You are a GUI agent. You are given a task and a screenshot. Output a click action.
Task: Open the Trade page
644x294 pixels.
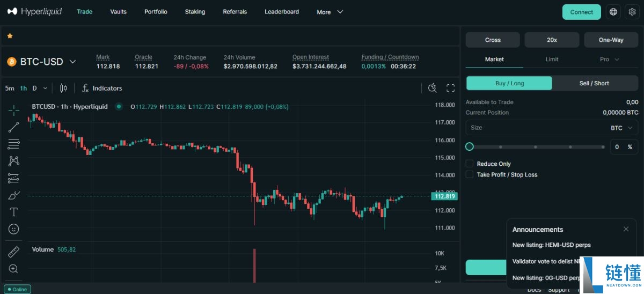[84, 11]
